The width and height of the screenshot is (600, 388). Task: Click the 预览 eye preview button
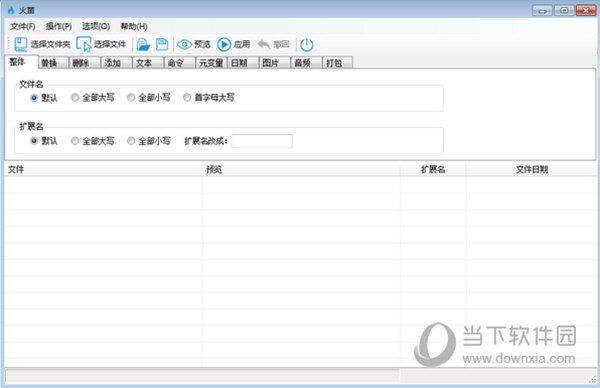(194, 44)
